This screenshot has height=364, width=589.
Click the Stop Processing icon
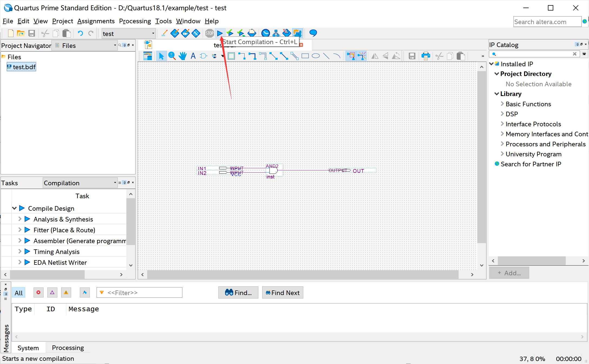[x=209, y=33]
